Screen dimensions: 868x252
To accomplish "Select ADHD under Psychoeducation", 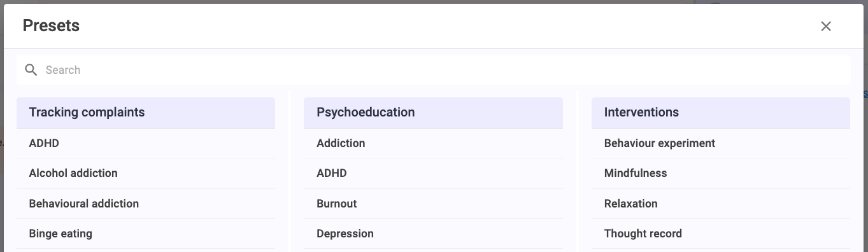I will coord(433,173).
